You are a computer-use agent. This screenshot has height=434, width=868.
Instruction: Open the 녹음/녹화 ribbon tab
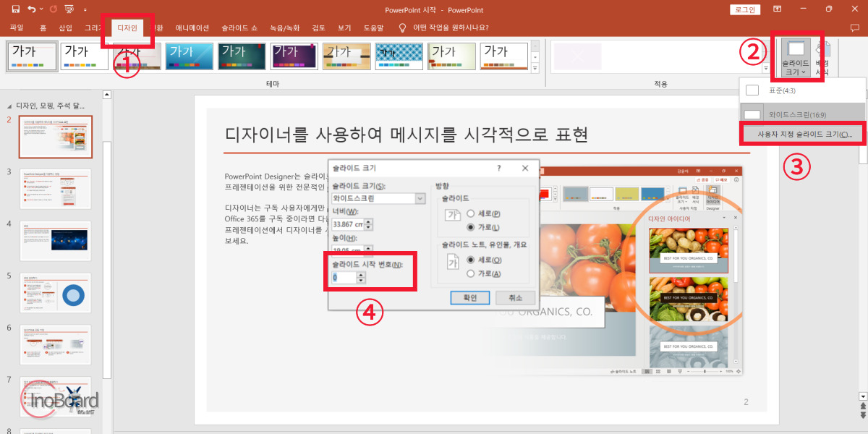pos(284,27)
